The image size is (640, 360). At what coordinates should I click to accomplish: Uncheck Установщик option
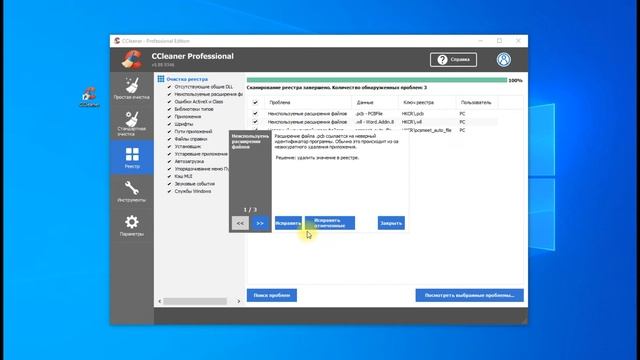(169, 147)
